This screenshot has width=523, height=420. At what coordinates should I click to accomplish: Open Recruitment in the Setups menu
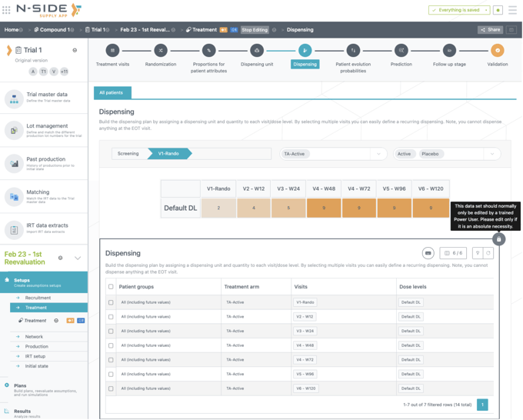(38, 298)
